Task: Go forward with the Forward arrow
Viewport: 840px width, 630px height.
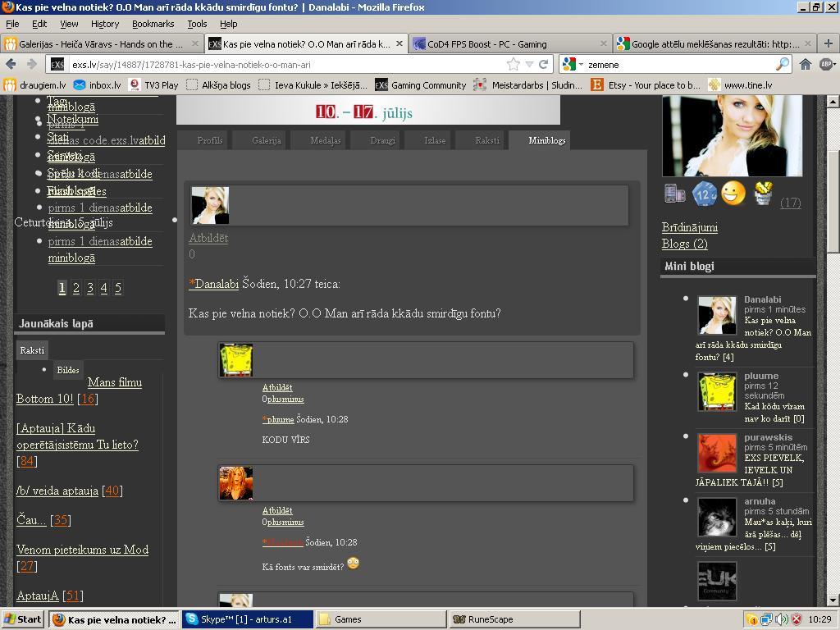Action: [32, 64]
